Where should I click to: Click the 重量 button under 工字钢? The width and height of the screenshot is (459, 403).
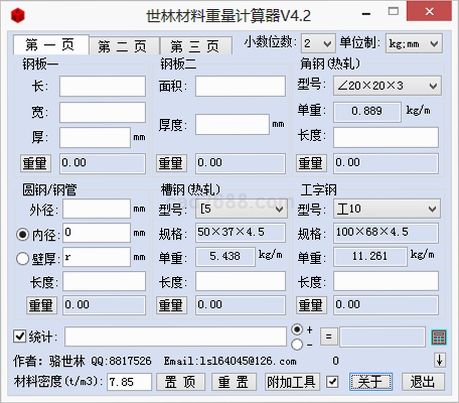(311, 305)
